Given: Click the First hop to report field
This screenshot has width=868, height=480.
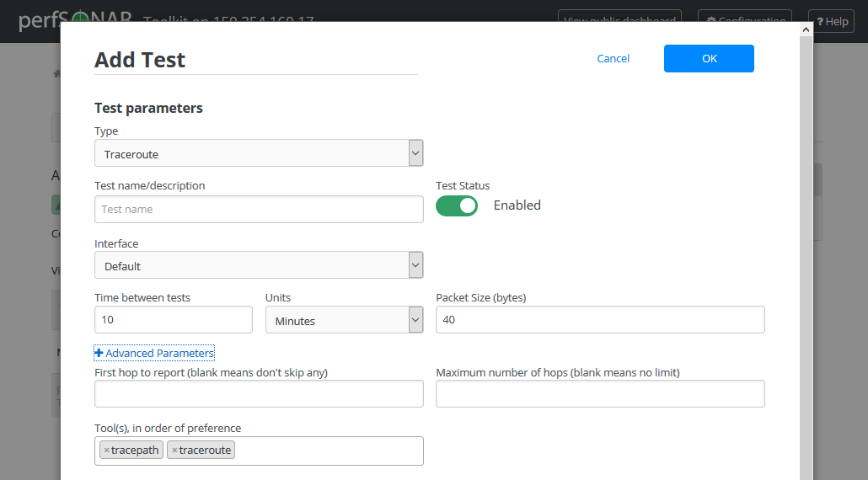Looking at the screenshot, I should pos(259,394).
